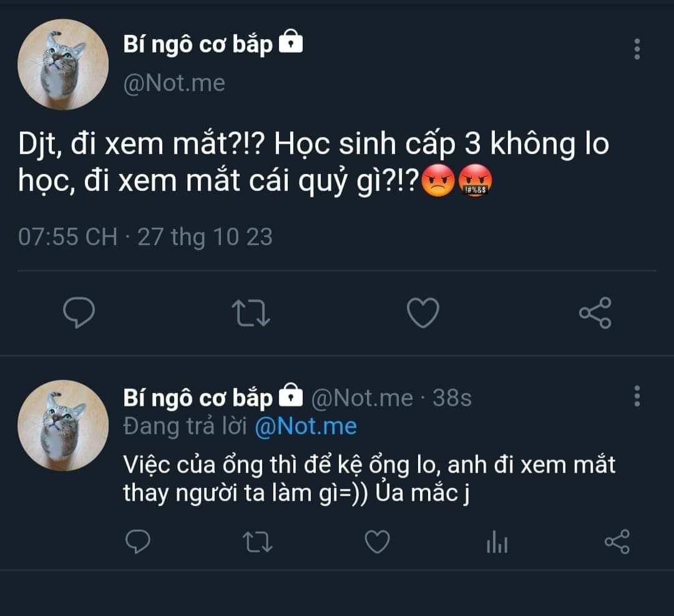Image resolution: width=674 pixels, height=616 pixels.
Task: Retweet the main tweet
Action: tap(252, 312)
